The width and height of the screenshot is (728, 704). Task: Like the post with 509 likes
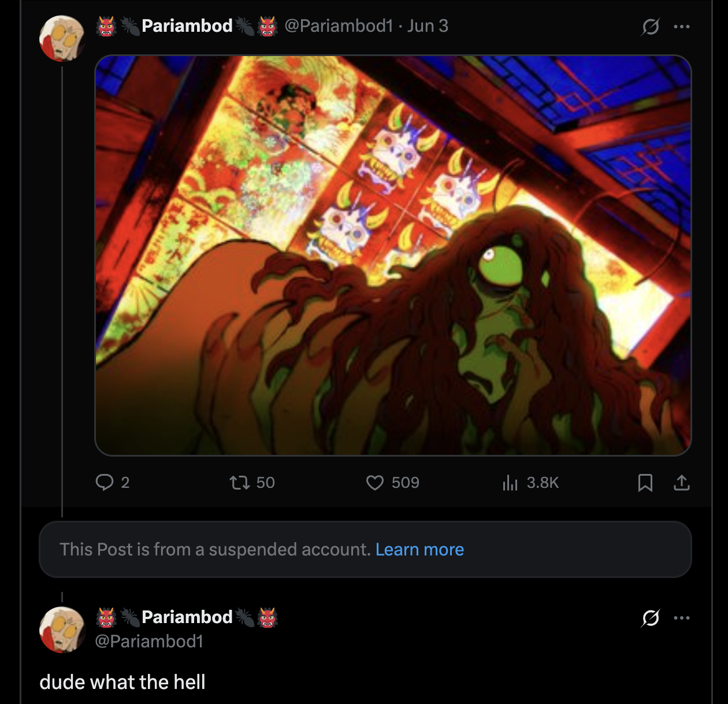coord(375,482)
